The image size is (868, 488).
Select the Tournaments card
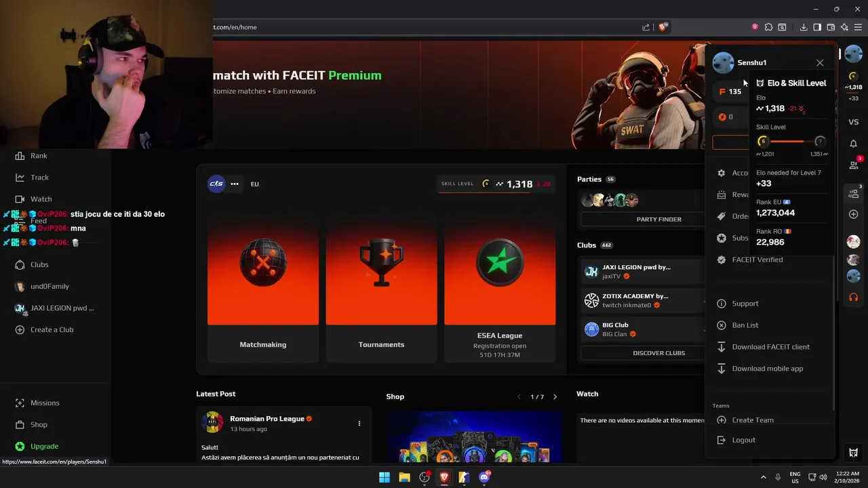(381, 290)
